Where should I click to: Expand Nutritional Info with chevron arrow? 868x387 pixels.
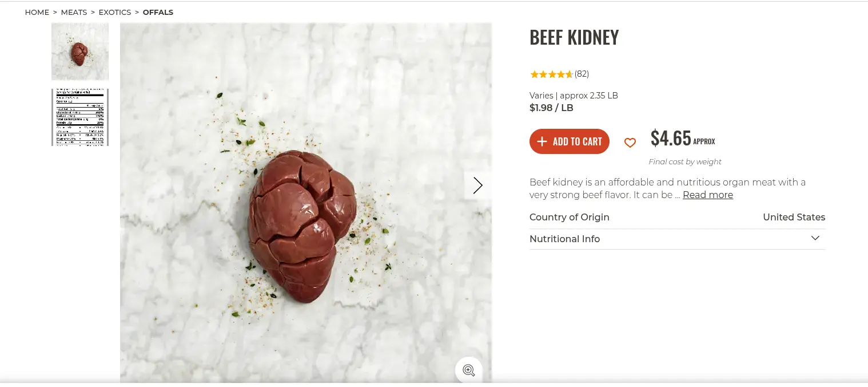point(815,238)
